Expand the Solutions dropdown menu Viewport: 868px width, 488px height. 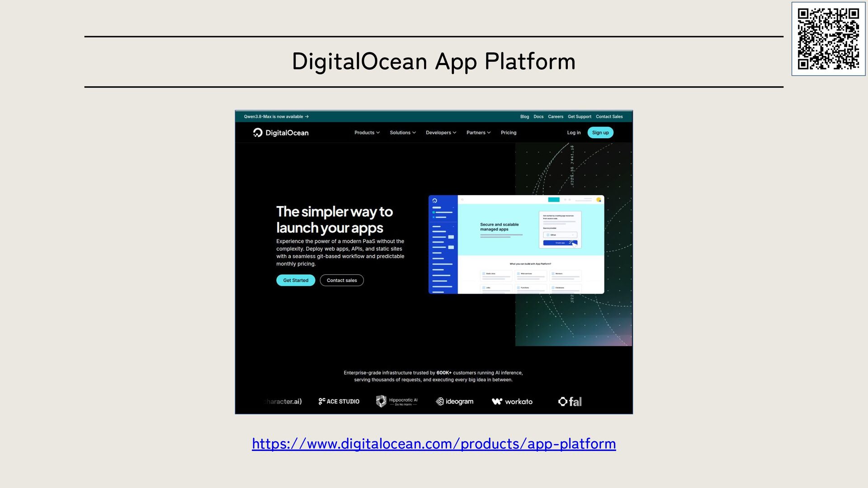pyautogui.click(x=403, y=132)
